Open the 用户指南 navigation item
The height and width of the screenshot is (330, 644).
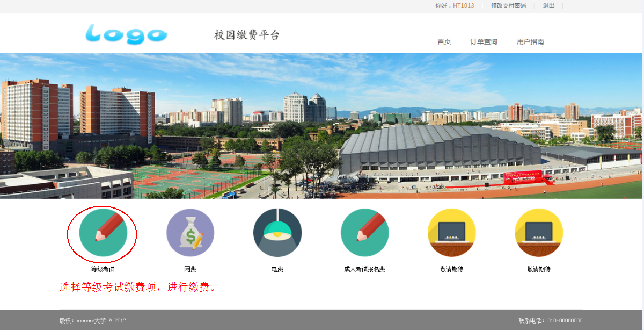point(530,42)
